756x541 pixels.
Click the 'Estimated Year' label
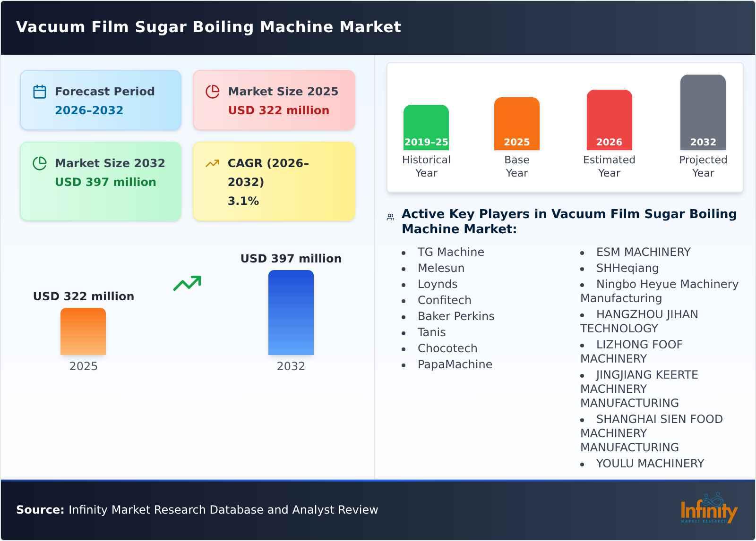click(x=610, y=167)
